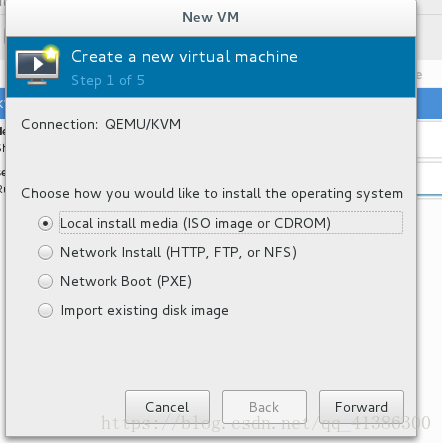This screenshot has height=443, width=442.
Task: Select the Local install media radio circle
Action: 45,223
